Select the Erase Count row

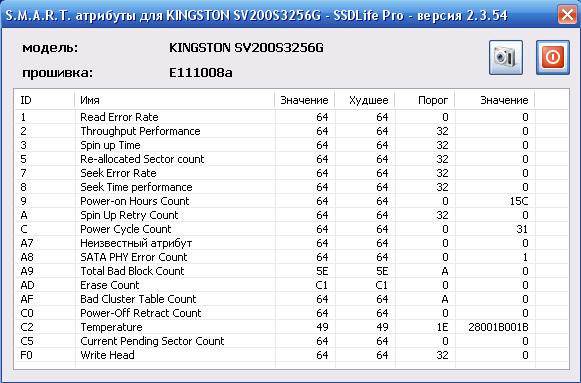coord(291,285)
